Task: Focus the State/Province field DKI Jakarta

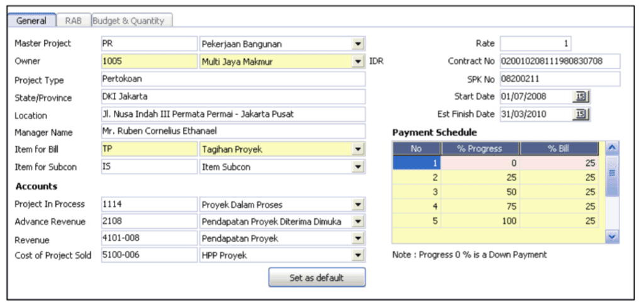Action: pos(233,97)
